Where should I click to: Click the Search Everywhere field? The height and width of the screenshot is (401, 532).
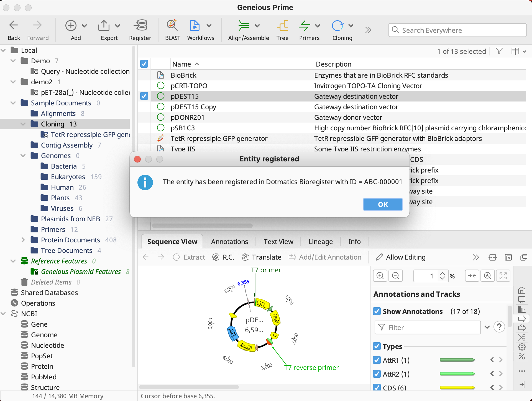[x=457, y=30]
